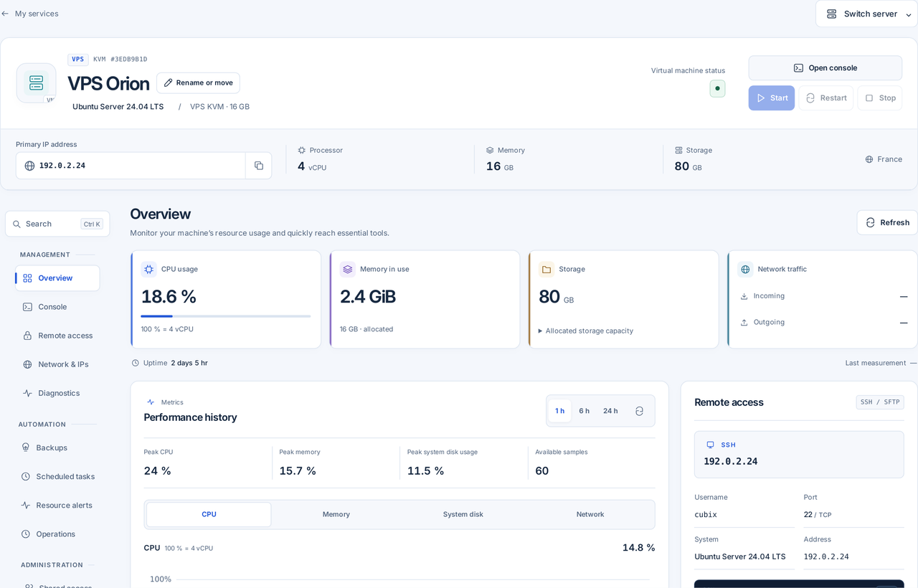Click the Incoming download arrow icon
Screen dimensions: 918x588
tap(744, 296)
